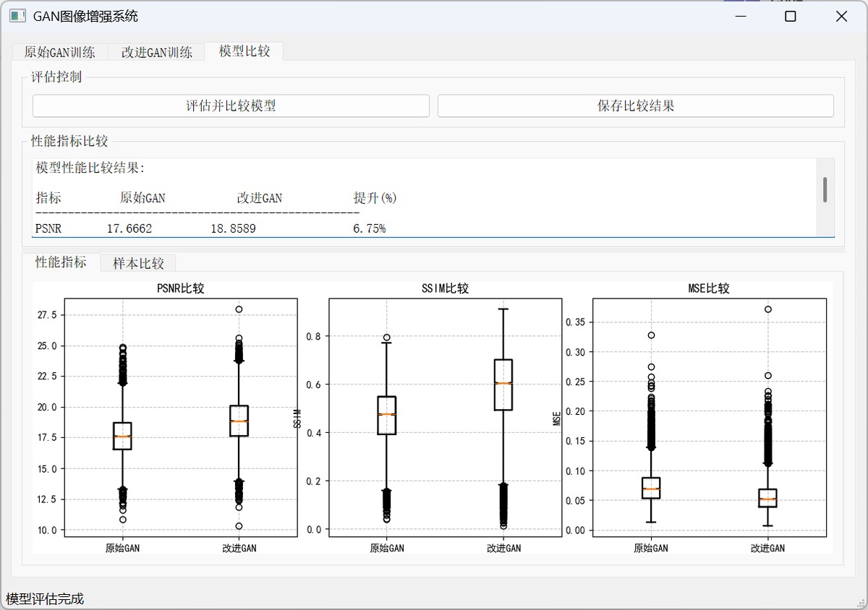Select the 模型比较 tab
868x610 pixels.
point(244,51)
